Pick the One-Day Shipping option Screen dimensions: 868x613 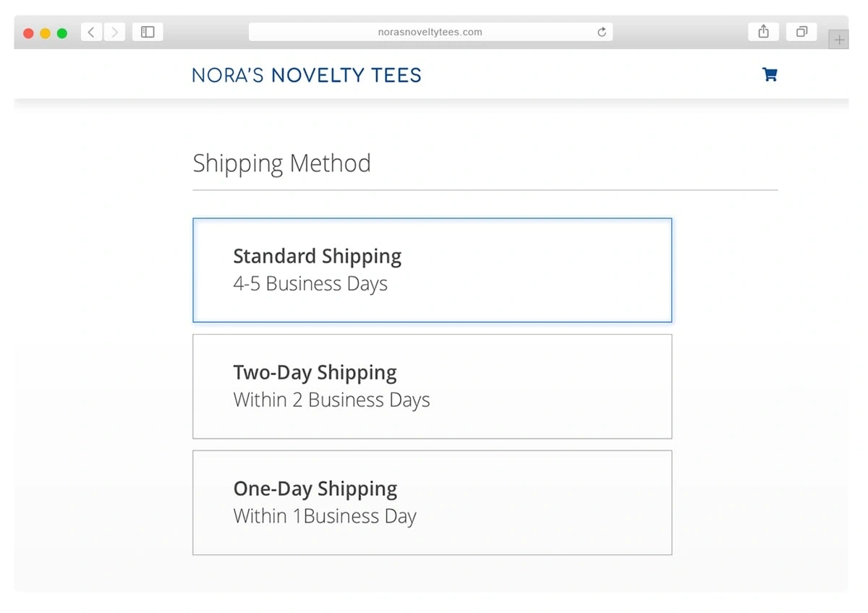point(432,502)
